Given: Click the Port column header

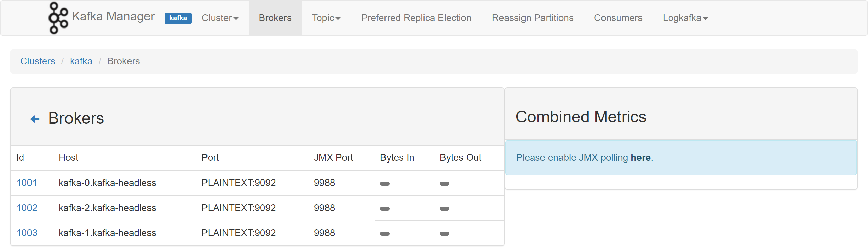Looking at the screenshot, I should [210, 158].
